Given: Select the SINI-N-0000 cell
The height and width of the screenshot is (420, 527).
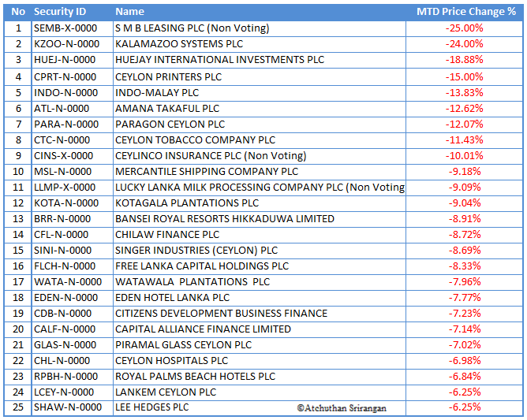Looking at the screenshot, I should 62,251.
